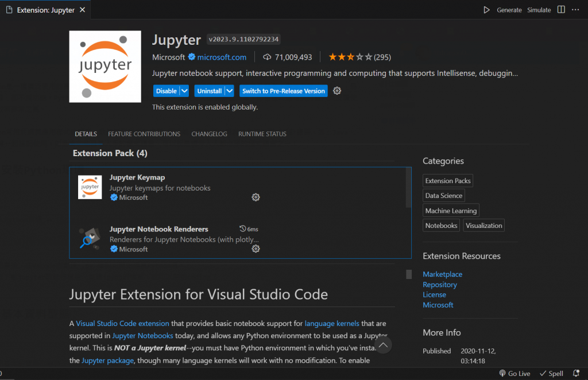This screenshot has height=380, width=588.
Task: Open the Jupyter package link
Action: coord(107,360)
